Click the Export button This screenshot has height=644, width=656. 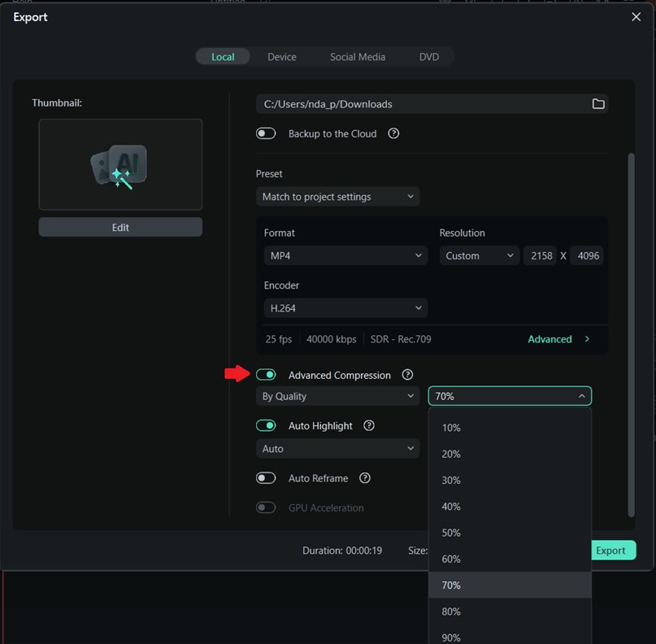614,550
